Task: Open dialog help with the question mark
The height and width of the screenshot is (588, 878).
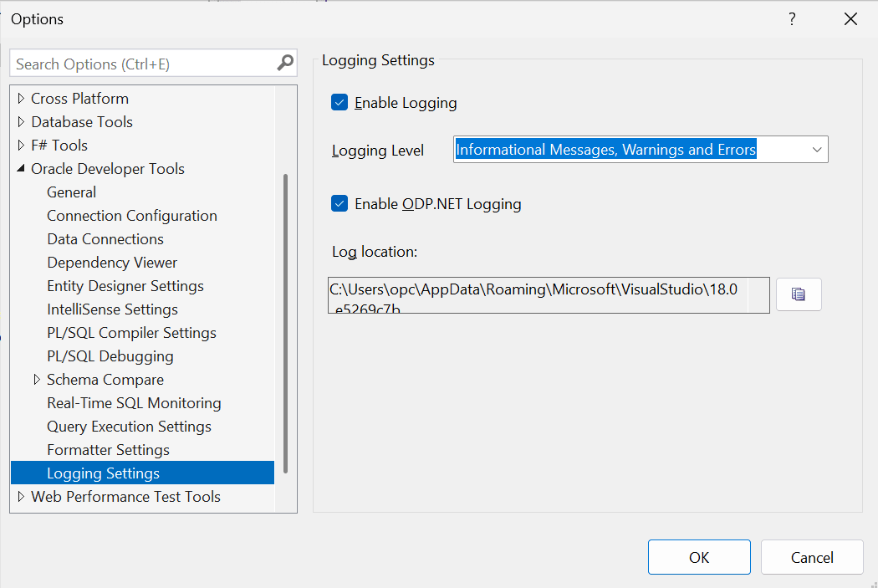Action: 791,18
